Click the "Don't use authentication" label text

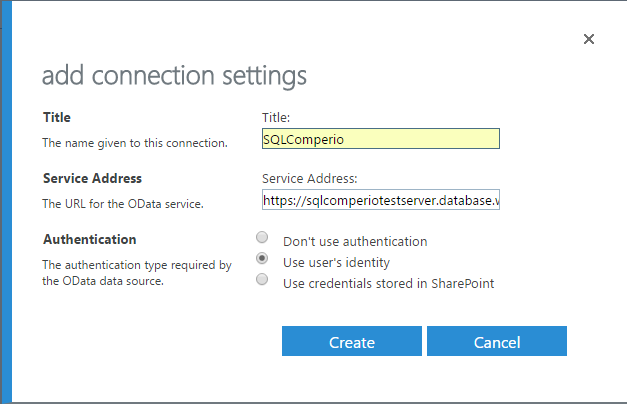point(355,242)
